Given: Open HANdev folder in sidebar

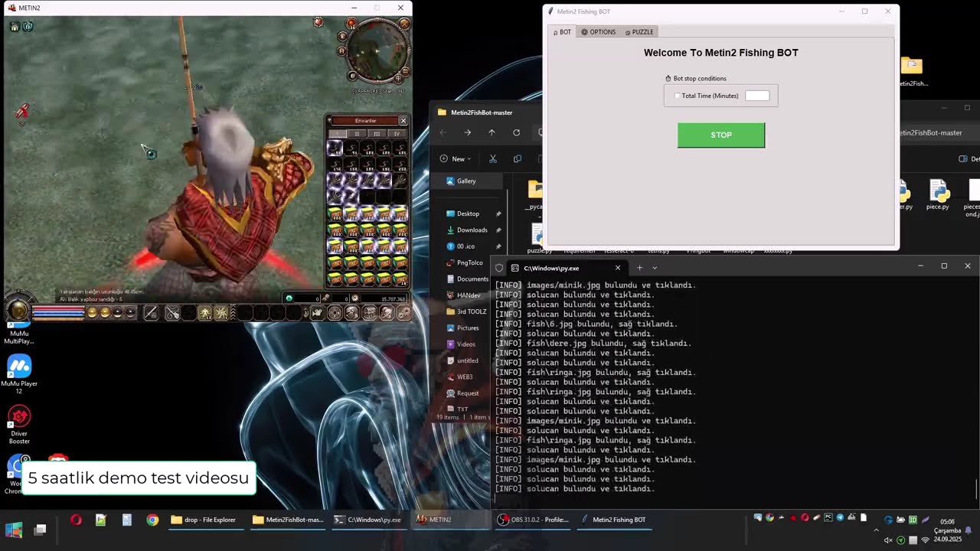Looking at the screenshot, I should [x=468, y=295].
